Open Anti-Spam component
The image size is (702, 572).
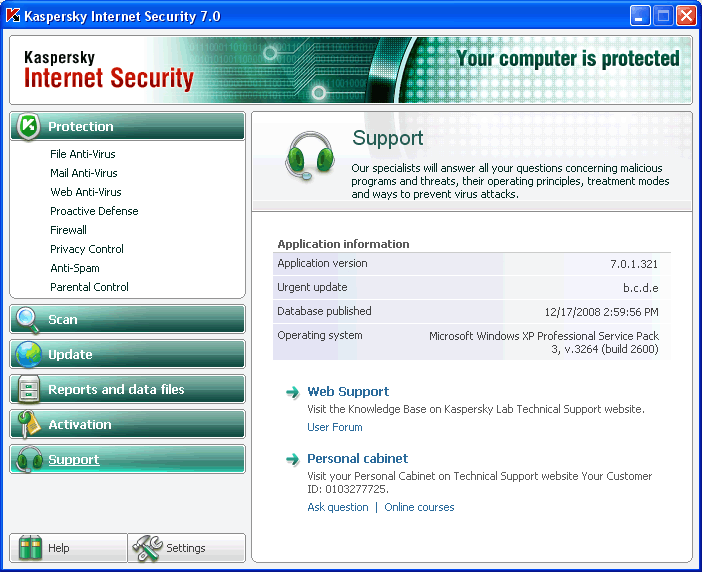pos(75,268)
